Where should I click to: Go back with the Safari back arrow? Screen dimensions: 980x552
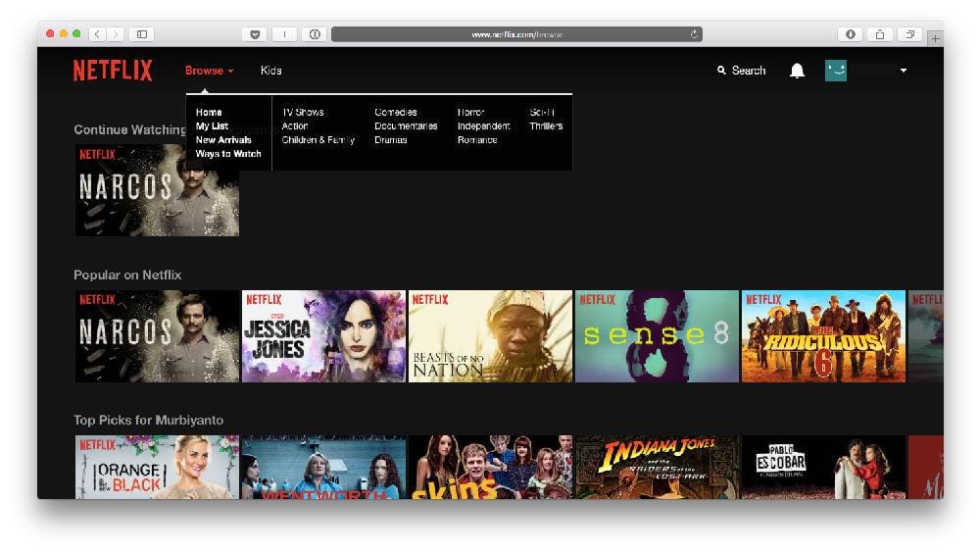pos(97,34)
